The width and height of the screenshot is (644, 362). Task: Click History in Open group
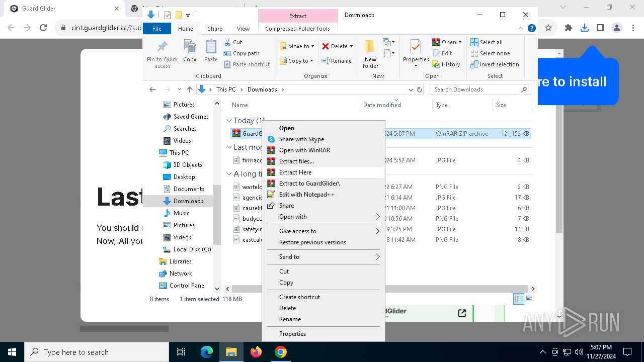[x=446, y=64]
